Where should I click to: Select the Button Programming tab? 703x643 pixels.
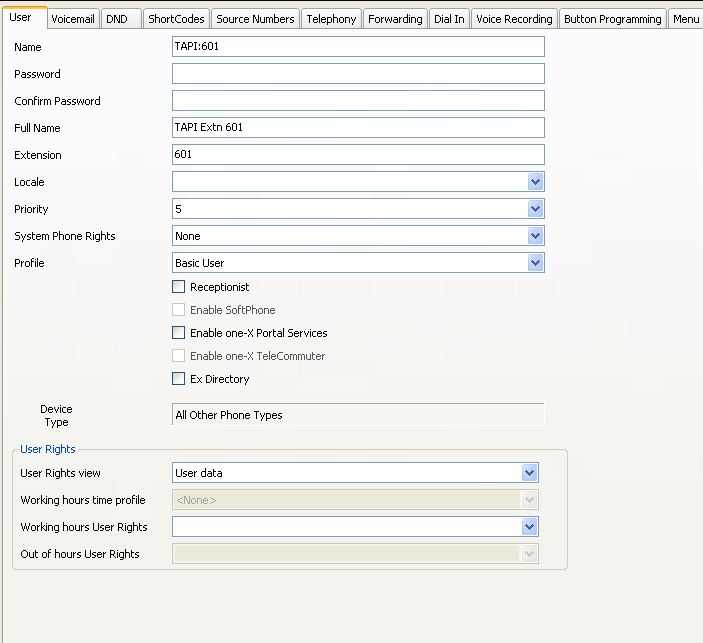click(x=612, y=19)
